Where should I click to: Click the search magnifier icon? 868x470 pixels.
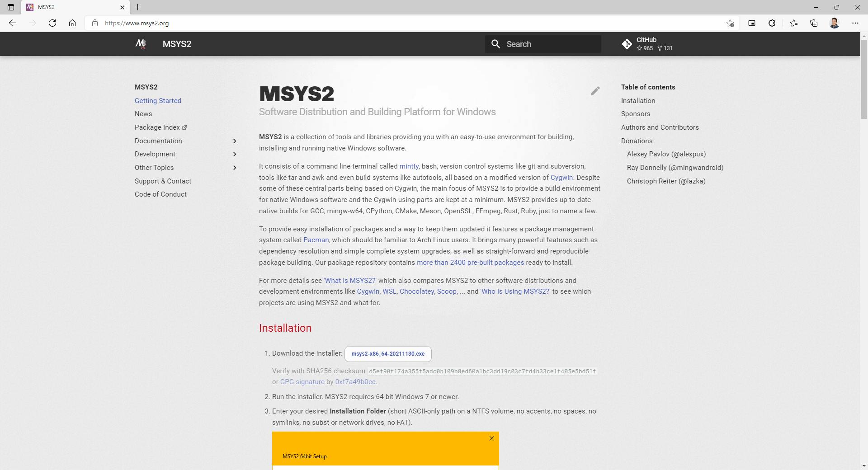[x=496, y=44]
